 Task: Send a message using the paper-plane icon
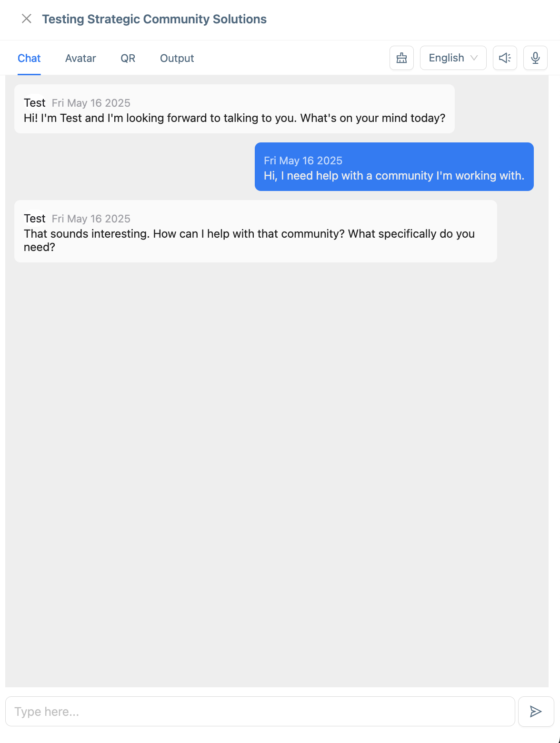tap(535, 711)
